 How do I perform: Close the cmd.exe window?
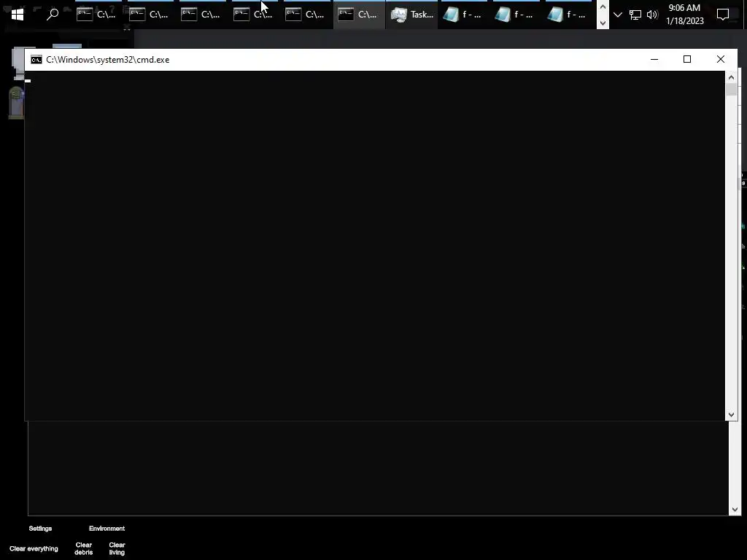[x=720, y=59]
